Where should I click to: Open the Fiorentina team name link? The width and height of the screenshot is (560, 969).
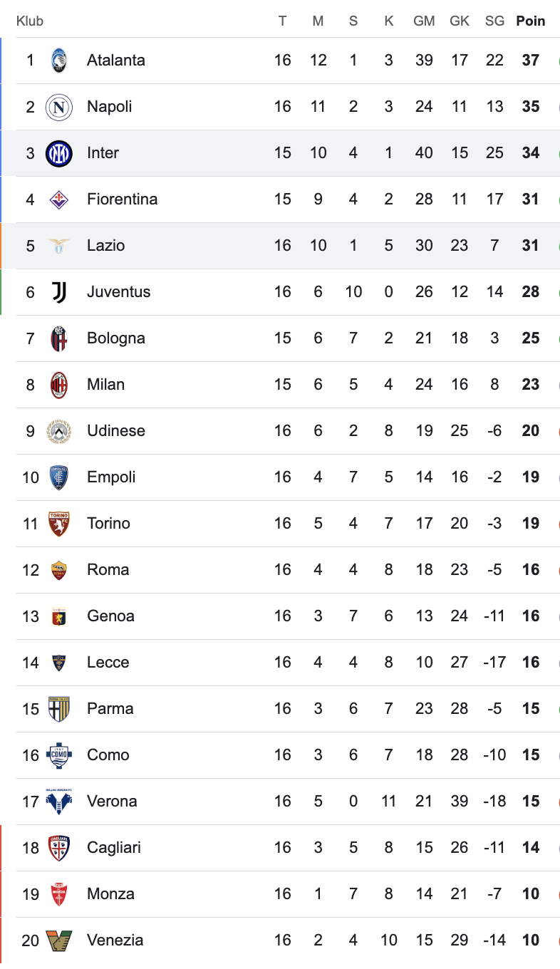pos(122,199)
